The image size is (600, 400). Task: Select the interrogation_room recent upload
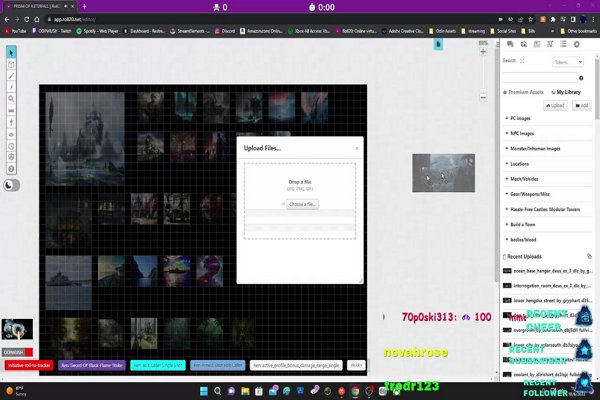coord(548,286)
